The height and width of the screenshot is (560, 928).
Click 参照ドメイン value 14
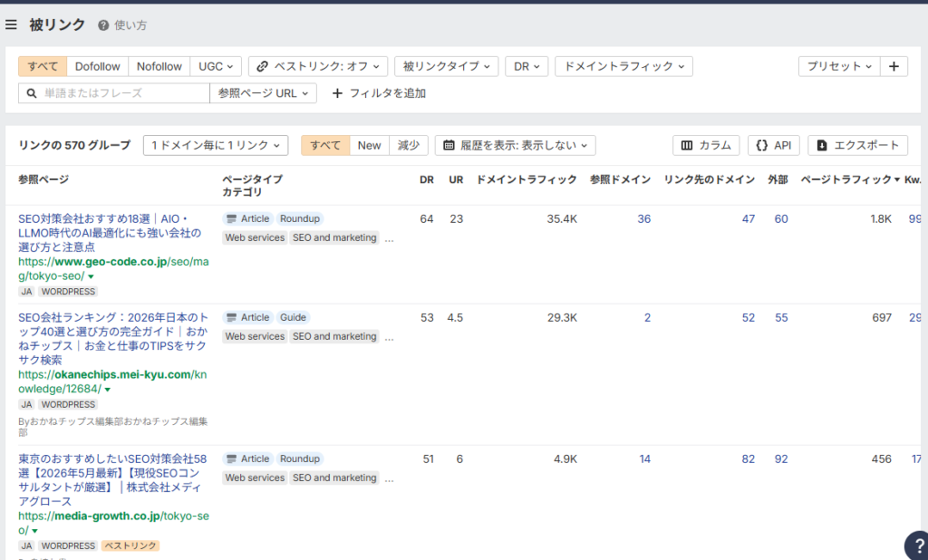click(x=644, y=459)
